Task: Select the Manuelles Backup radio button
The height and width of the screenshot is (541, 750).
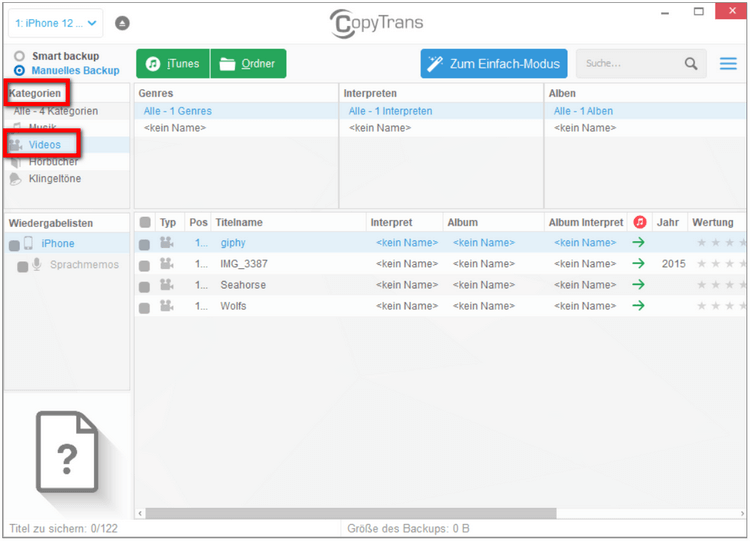Action: click(19, 70)
